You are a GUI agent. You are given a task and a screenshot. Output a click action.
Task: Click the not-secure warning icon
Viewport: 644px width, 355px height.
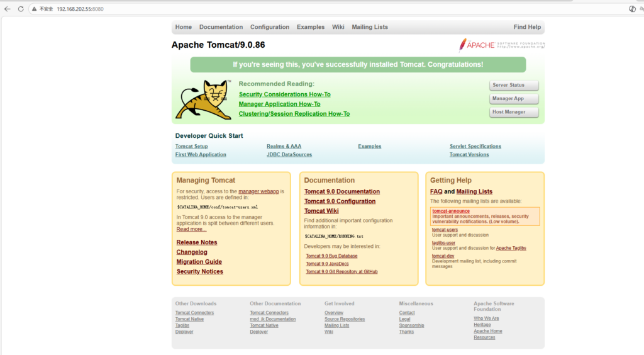35,9
